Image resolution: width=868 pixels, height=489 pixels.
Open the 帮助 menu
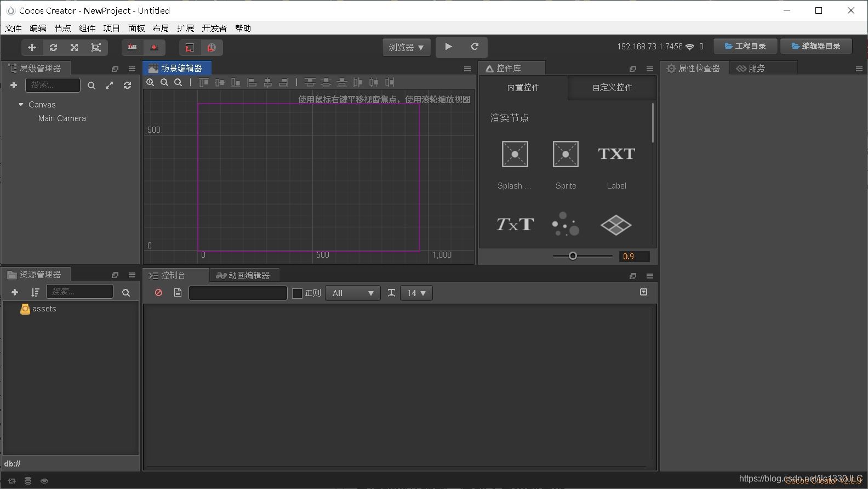[243, 28]
